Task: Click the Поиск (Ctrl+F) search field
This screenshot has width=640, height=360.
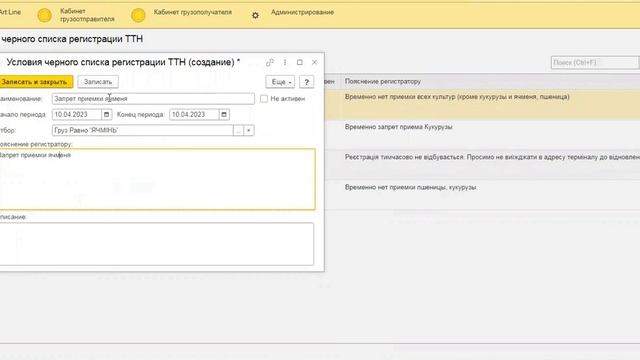Action: [x=595, y=62]
